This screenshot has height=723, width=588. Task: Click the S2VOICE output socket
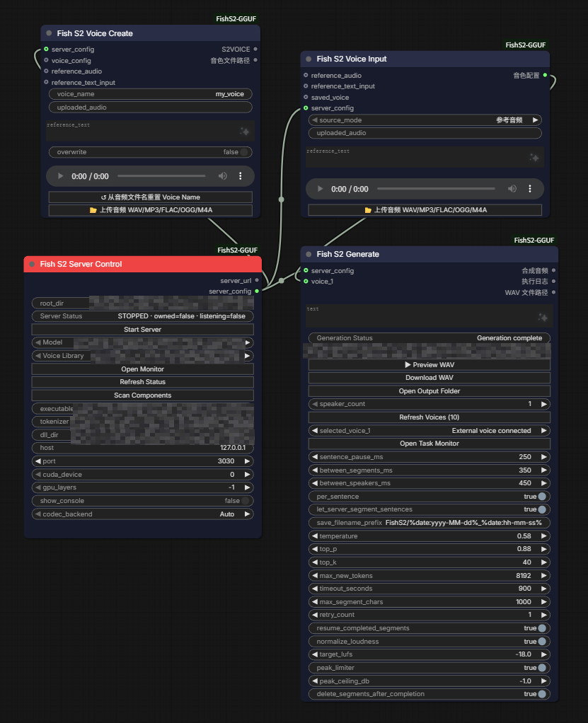tap(255, 50)
